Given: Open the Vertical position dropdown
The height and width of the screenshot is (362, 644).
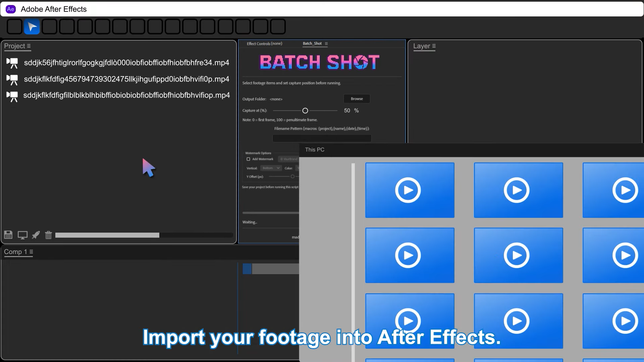Looking at the screenshot, I should (271, 168).
